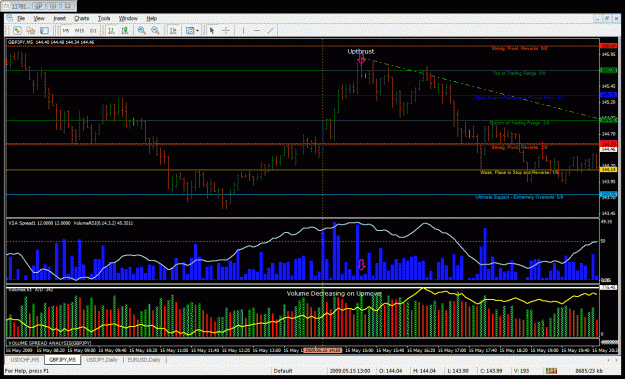Click the GBPJPY,M5 chart header quote text
The width and height of the screenshot is (625, 379).
pyautogui.click(x=51, y=42)
